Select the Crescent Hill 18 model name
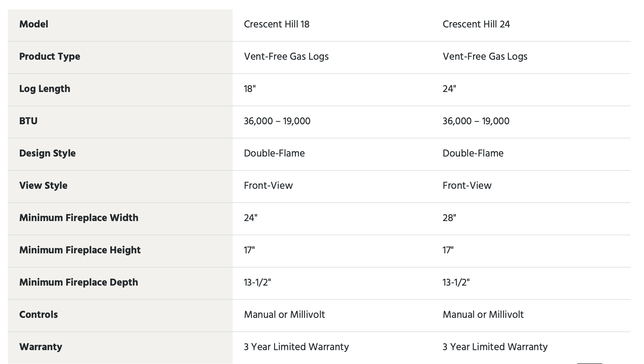 tap(276, 24)
